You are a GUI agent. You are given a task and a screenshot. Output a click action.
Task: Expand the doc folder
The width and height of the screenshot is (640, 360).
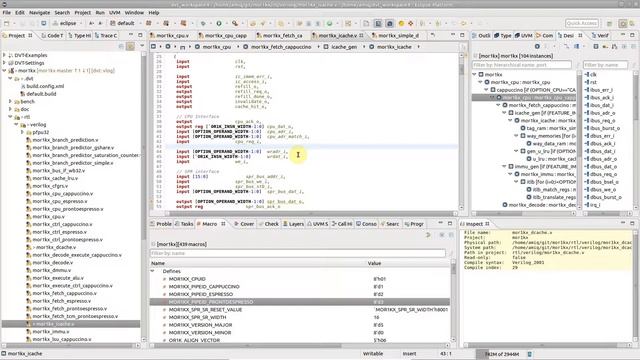(x=10, y=109)
